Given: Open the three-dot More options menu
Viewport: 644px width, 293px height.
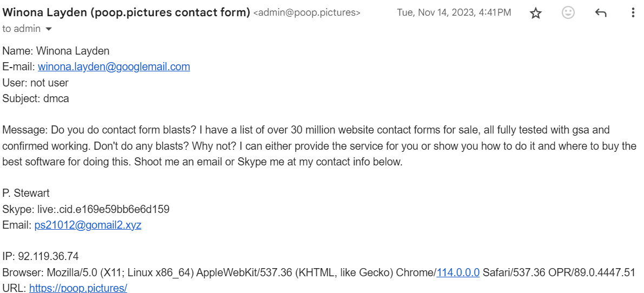Looking at the screenshot, I should coord(633,13).
